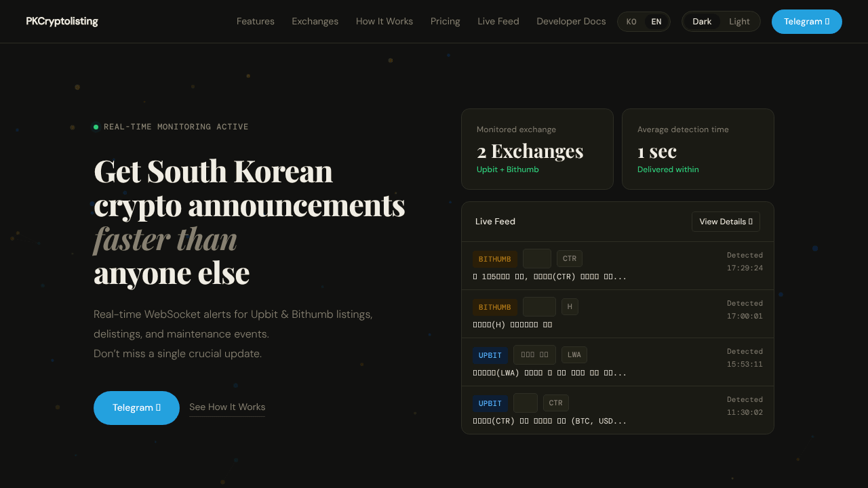The width and height of the screenshot is (868, 488).
Task: Open the Features nav link
Action: [256, 21]
